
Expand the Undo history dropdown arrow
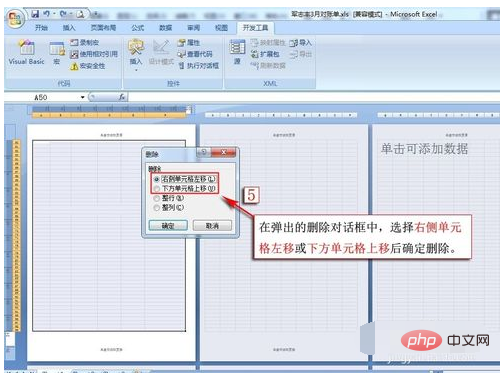coord(54,14)
